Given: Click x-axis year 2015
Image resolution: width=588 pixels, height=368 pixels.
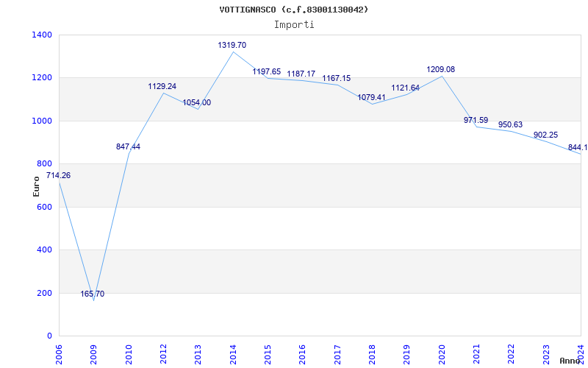Looking at the screenshot, I should (x=268, y=354).
